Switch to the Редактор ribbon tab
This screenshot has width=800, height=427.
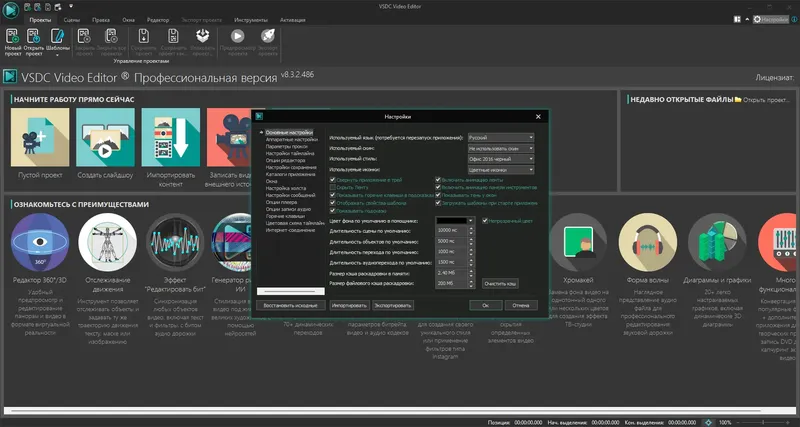(158, 20)
